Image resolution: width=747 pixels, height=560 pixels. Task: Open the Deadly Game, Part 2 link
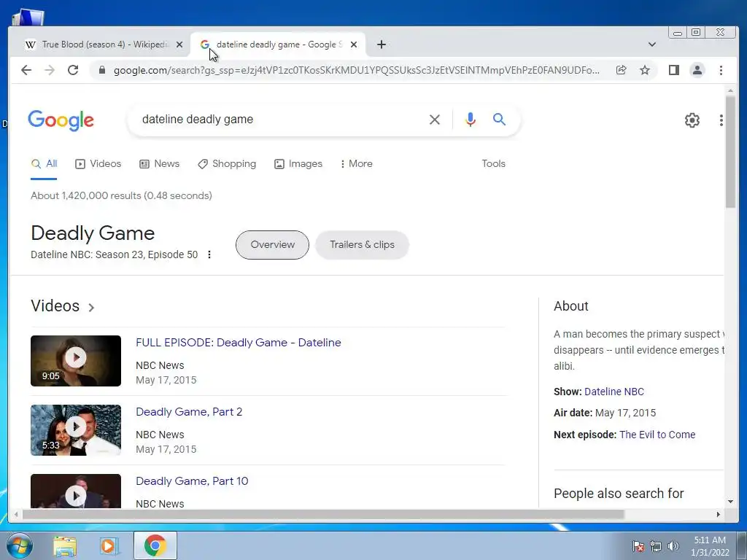[x=189, y=412]
